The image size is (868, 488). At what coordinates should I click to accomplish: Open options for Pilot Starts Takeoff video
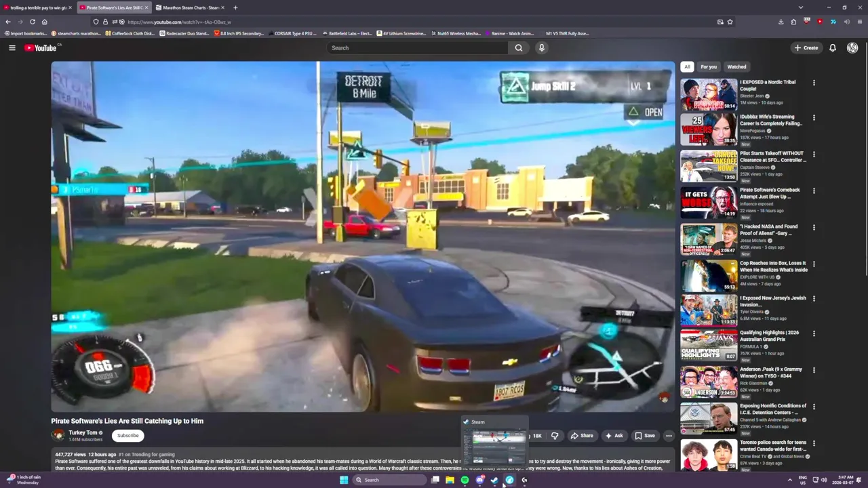point(814,154)
